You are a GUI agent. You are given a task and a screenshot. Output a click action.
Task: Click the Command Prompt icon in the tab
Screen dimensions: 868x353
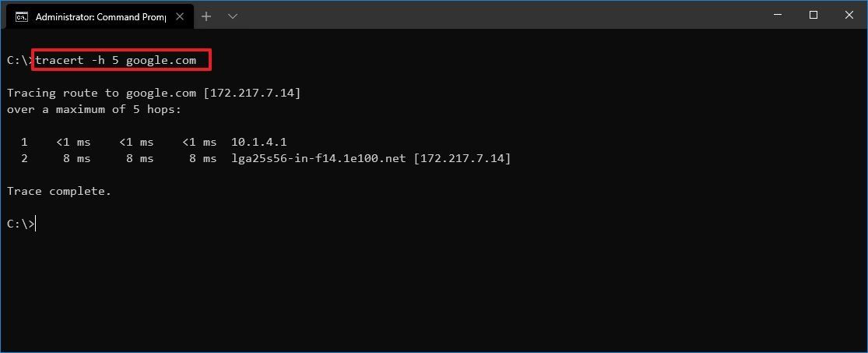(x=22, y=16)
